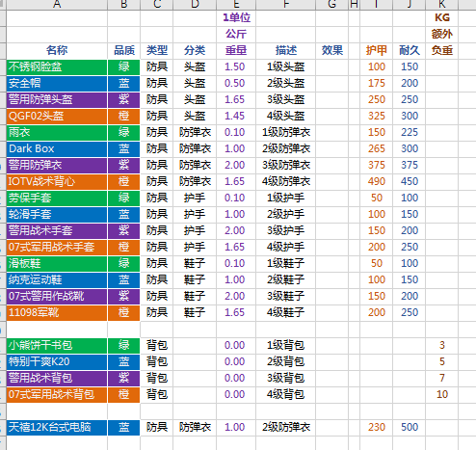Click the cell 警用战术背包

57,379
